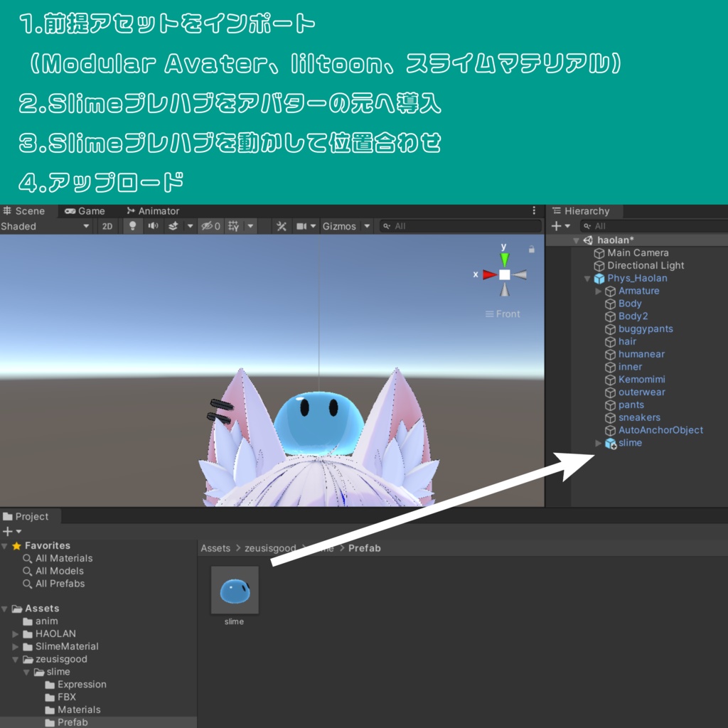Open the Expression folder
The image size is (728, 728).
point(75,685)
